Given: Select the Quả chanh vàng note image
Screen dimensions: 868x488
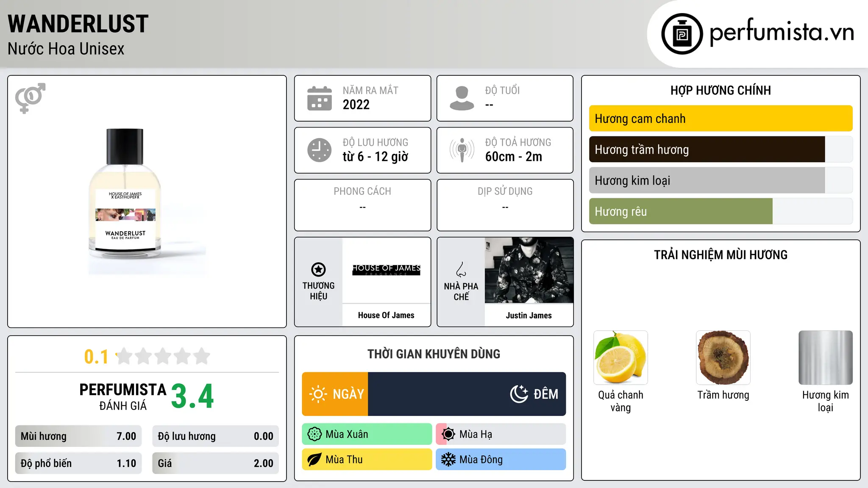Looking at the screenshot, I should [x=620, y=358].
